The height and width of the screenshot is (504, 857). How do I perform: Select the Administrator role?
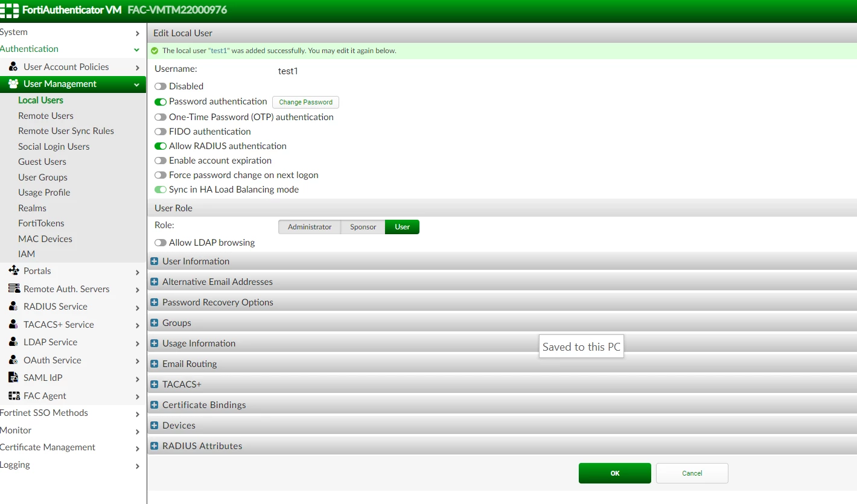point(310,227)
